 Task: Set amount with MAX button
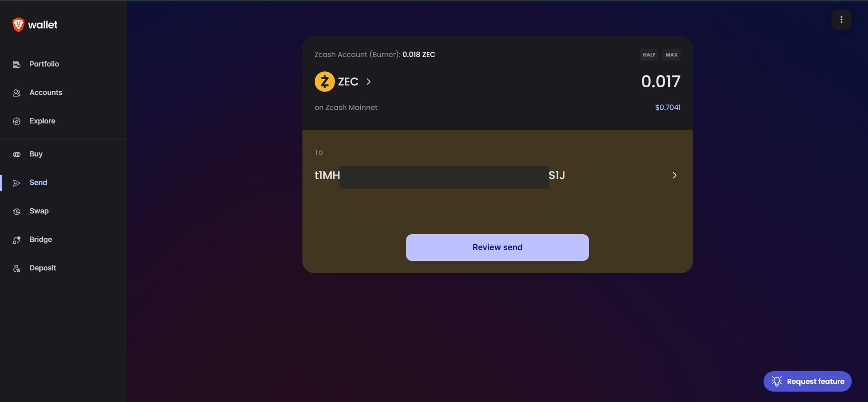point(671,55)
